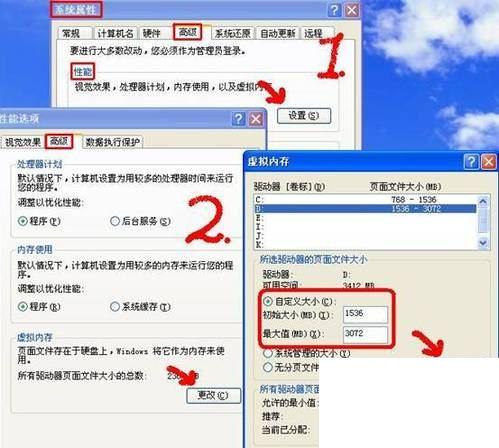Image resolution: width=499 pixels, height=448 pixels.
Task: Select 系统管理的大小 radio option
Action: point(268,353)
